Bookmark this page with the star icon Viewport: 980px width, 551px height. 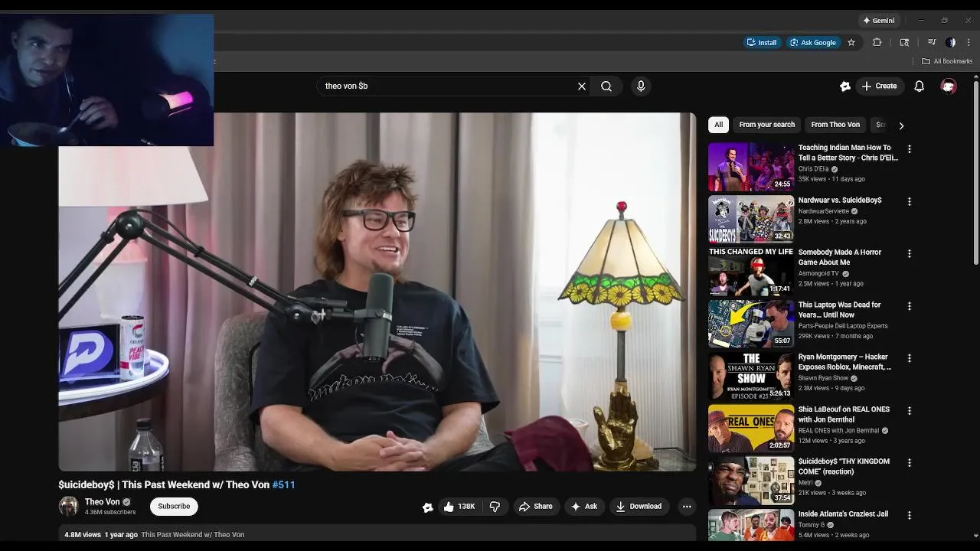pyautogui.click(x=851, y=43)
